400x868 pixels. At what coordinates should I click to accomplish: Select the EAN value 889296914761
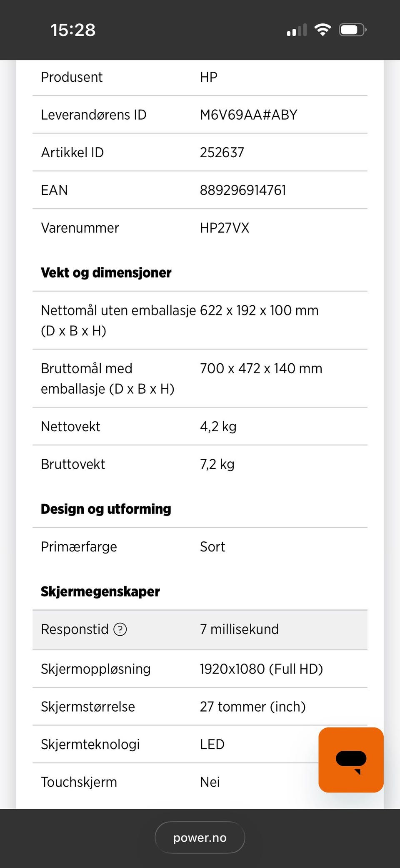(243, 190)
